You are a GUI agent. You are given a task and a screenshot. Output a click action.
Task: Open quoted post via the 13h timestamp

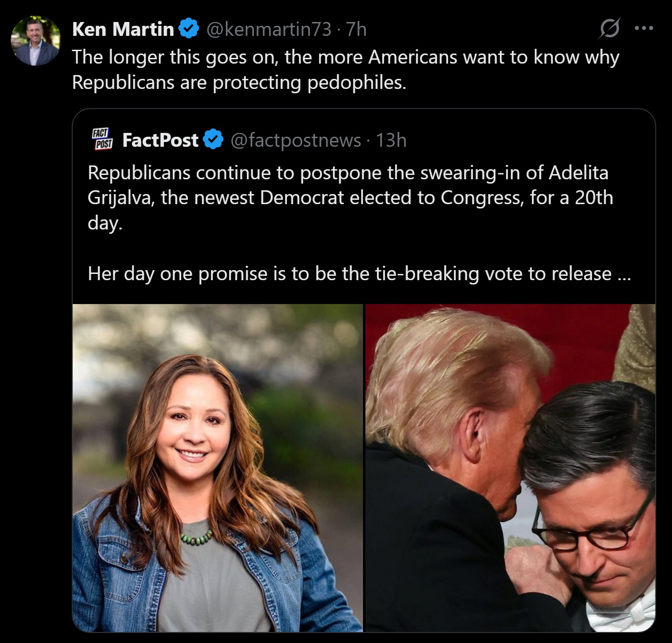pos(391,141)
